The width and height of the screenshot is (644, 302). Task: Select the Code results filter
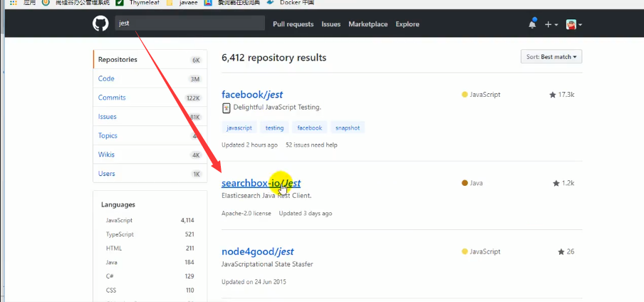click(150, 78)
